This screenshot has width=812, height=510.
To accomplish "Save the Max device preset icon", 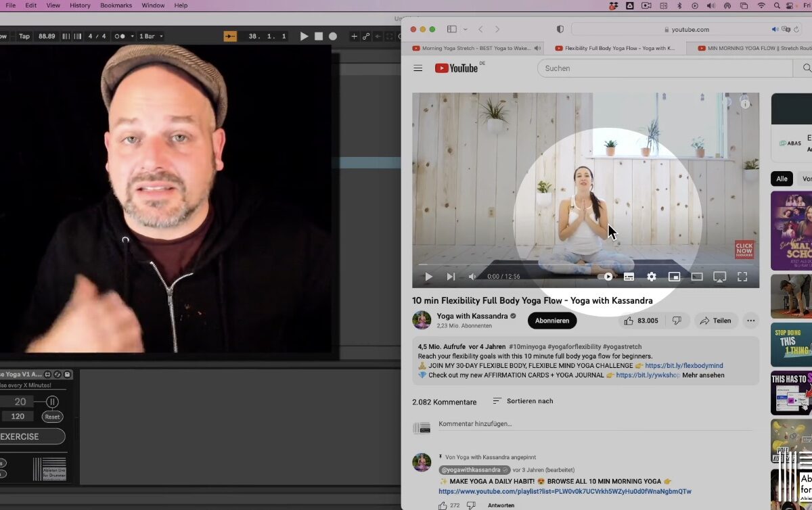I will click(68, 374).
